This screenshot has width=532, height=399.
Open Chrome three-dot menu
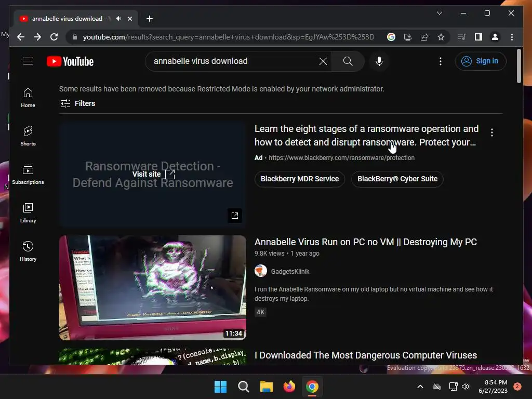click(x=512, y=37)
